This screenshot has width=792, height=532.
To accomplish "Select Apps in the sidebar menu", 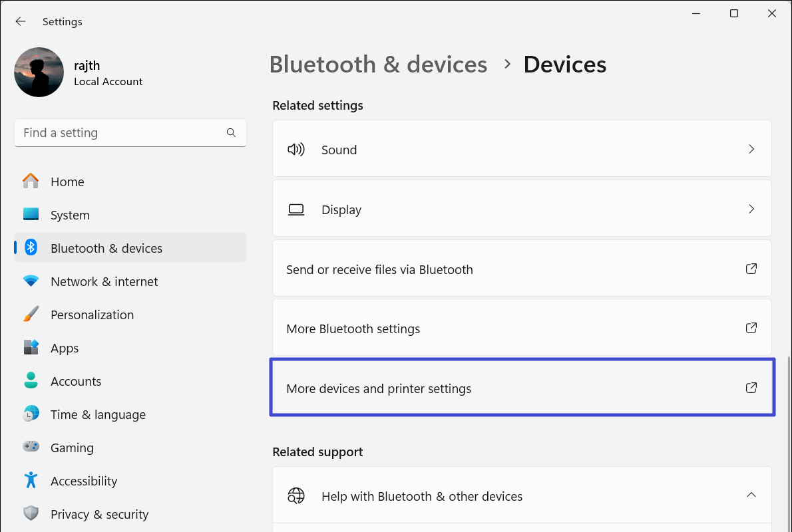I will (x=65, y=348).
